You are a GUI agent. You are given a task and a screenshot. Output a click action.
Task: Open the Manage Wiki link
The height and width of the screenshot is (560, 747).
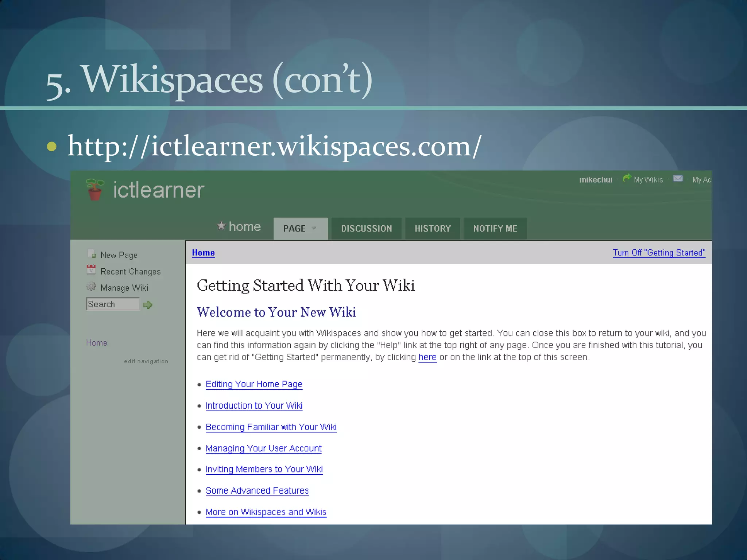124,288
